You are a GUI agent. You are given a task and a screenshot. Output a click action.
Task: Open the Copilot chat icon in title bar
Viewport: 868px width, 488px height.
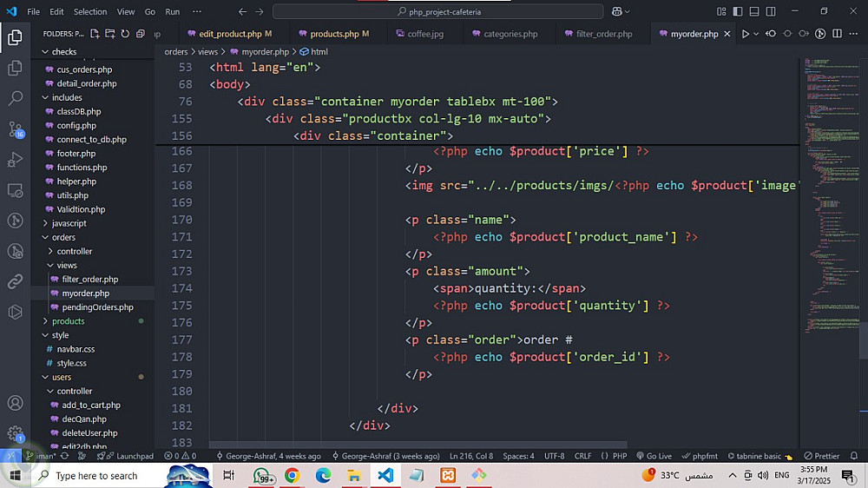tap(616, 11)
